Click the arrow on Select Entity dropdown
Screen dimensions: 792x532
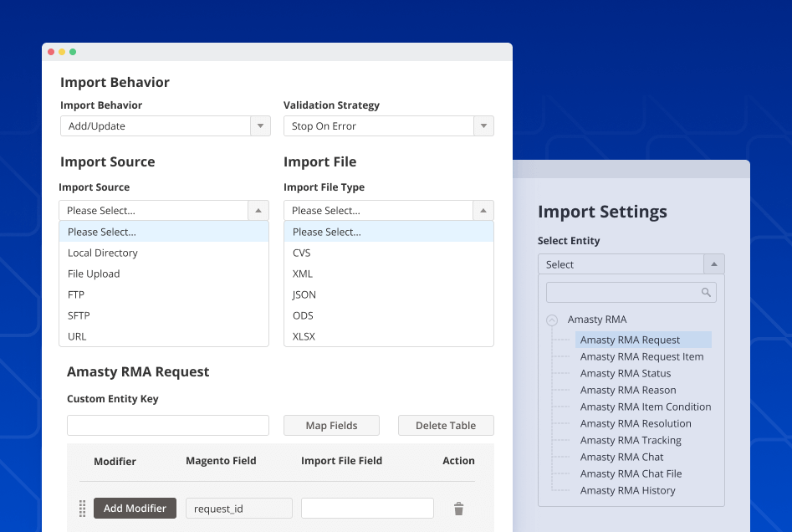[713, 263]
